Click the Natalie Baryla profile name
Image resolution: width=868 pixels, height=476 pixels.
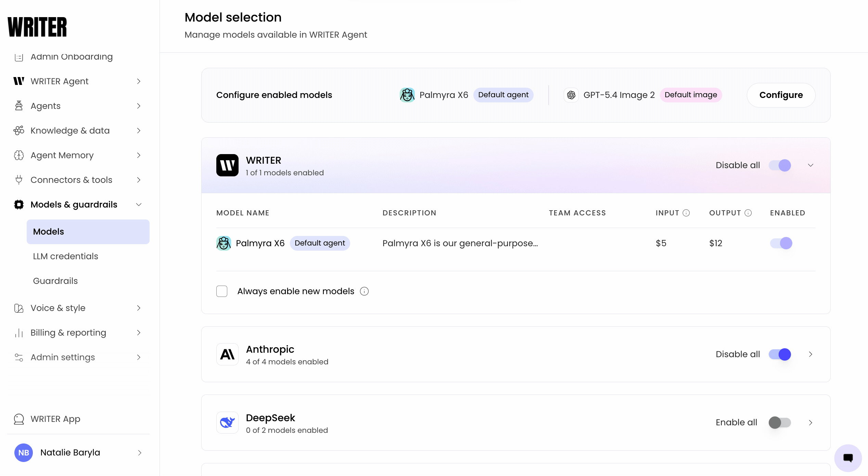pyautogui.click(x=70, y=453)
